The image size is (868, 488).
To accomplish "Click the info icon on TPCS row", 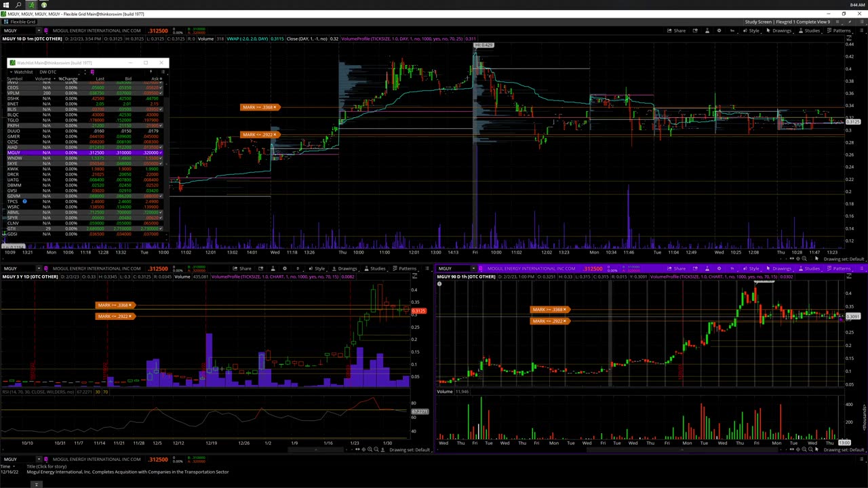I will (24, 201).
